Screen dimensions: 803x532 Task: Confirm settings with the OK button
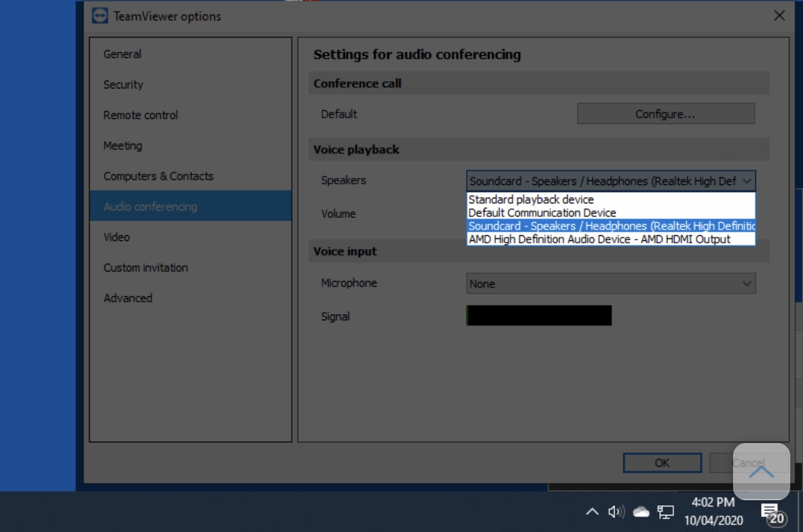point(662,463)
